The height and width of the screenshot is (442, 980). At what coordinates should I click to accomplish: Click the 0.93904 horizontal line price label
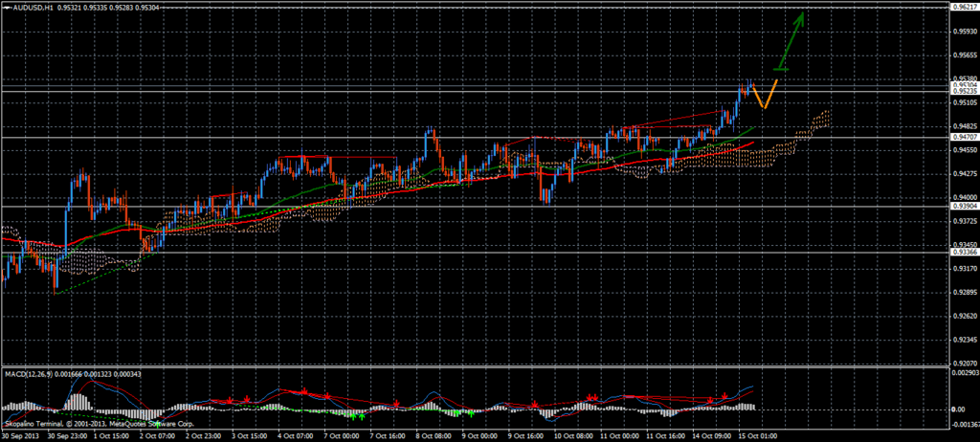coord(965,206)
